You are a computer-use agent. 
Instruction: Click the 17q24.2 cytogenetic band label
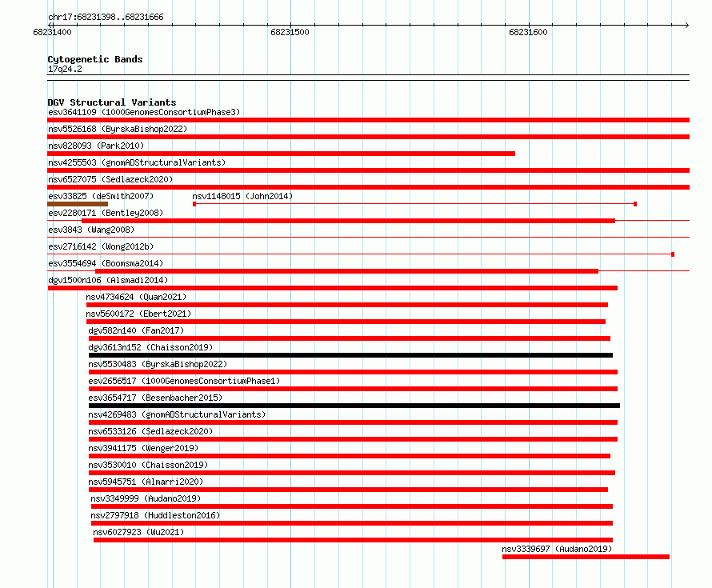click(x=65, y=69)
